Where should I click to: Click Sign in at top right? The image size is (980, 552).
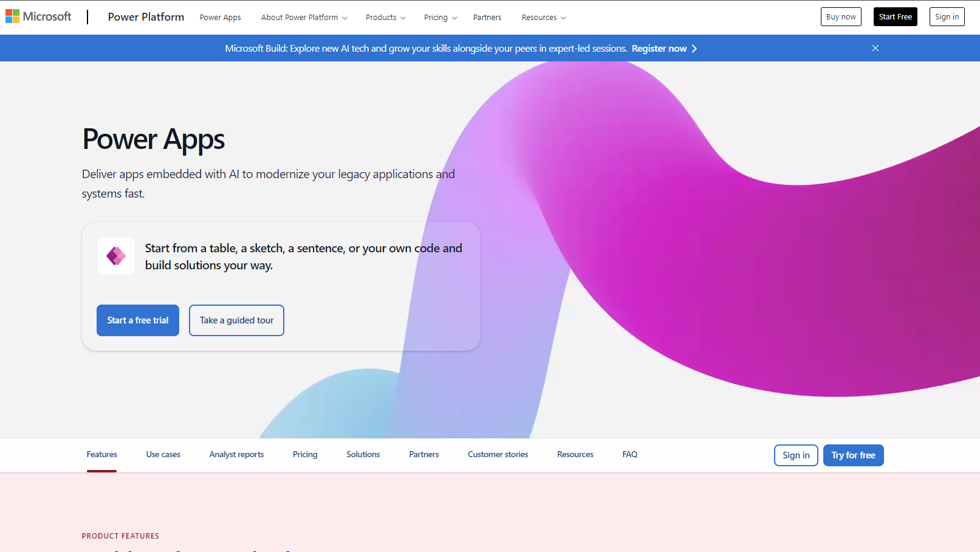pyautogui.click(x=947, y=17)
